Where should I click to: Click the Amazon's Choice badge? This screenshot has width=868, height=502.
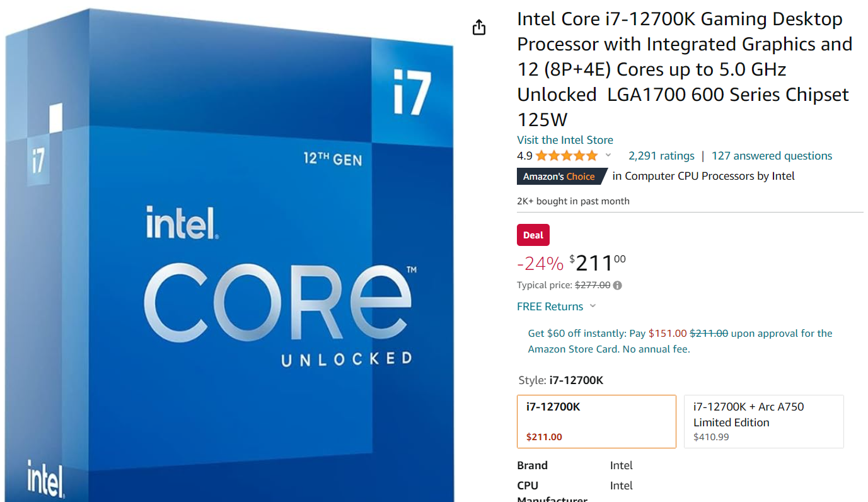click(560, 177)
